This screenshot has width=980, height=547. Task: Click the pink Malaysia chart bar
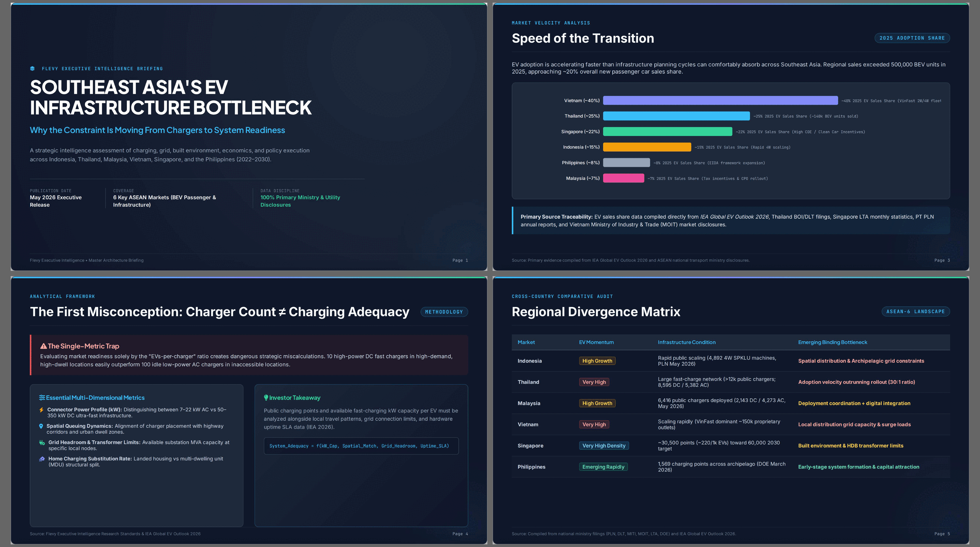tap(623, 178)
